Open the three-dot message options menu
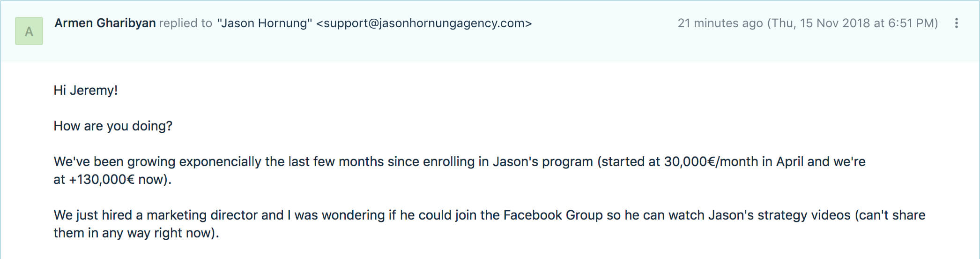This screenshot has width=980, height=259. click(956, 23)
